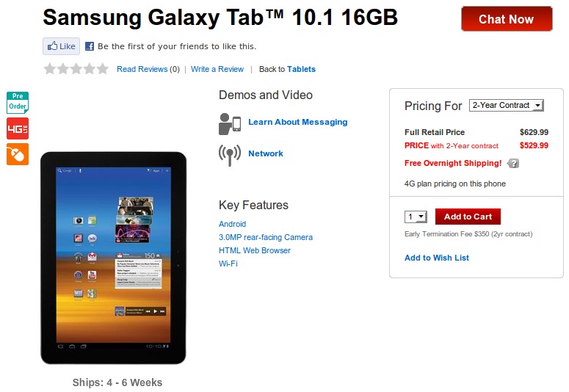Click the orange mouse badge icon
Viewport: 569px width, 392px height.
(x=17, y=154)
